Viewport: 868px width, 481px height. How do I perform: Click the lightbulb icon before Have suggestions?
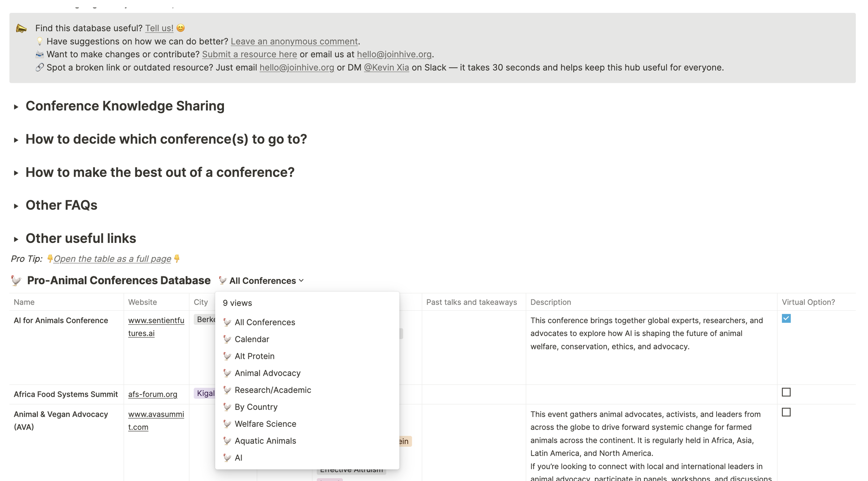point(40,41)
